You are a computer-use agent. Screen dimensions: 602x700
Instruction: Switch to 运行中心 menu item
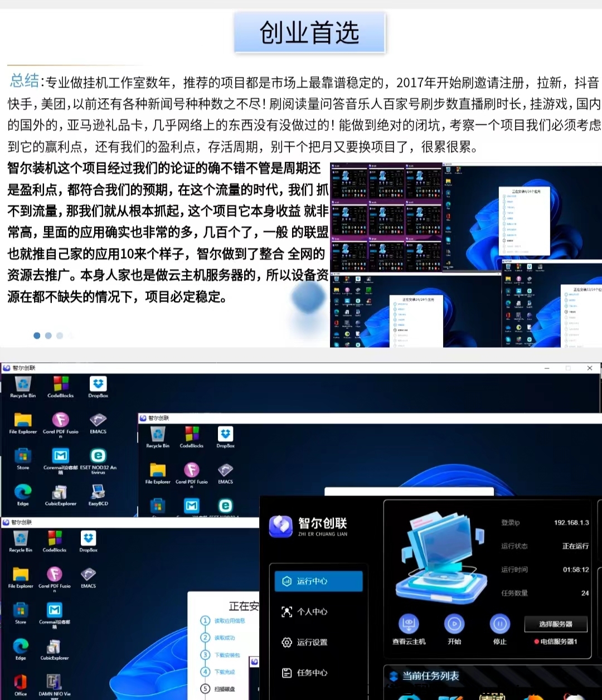tap(318, 581)
